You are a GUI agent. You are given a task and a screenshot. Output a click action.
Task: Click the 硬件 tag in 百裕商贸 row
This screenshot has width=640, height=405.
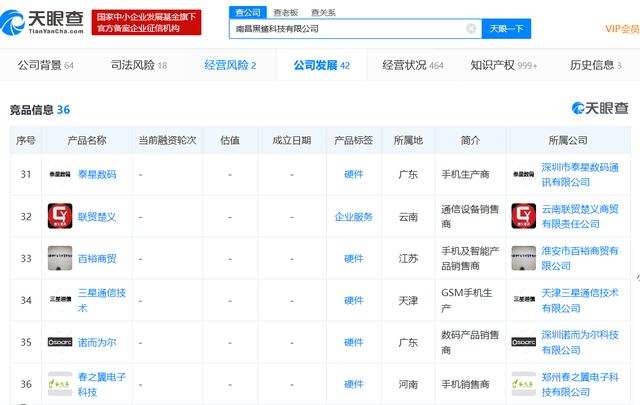(x=353, y=258)
